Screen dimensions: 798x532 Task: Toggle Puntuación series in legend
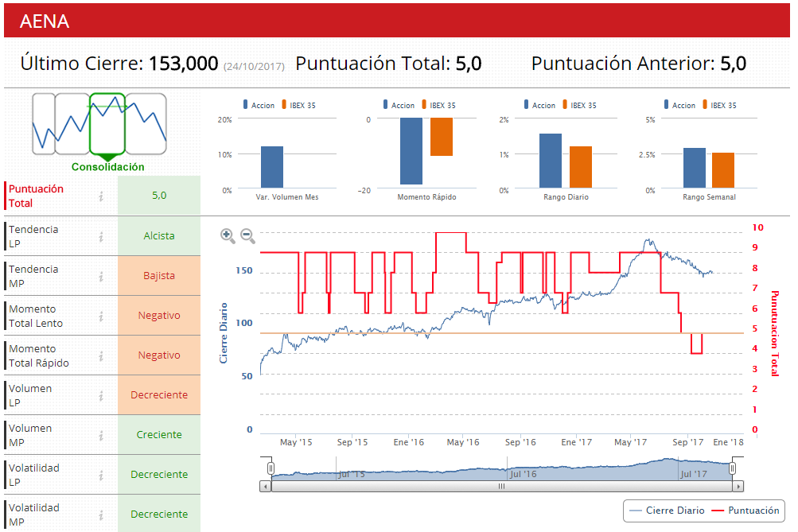tap(745, 510)
